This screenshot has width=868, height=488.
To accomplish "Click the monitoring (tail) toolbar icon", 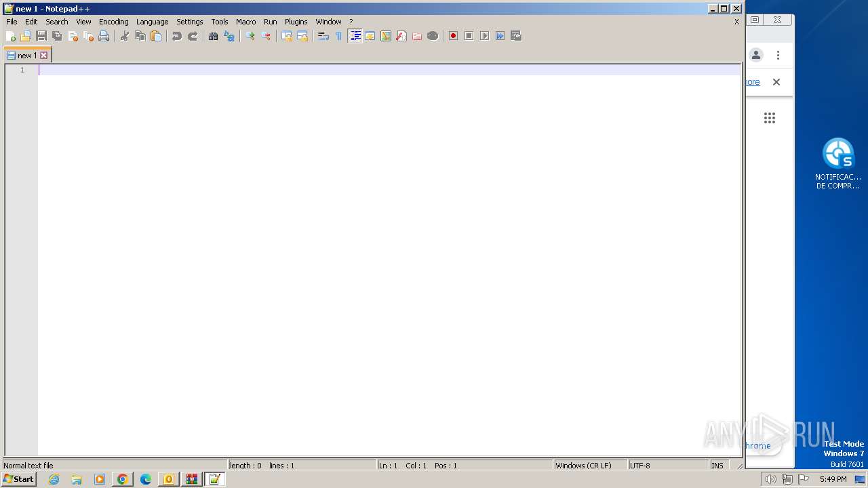I will tap(433, 36).
